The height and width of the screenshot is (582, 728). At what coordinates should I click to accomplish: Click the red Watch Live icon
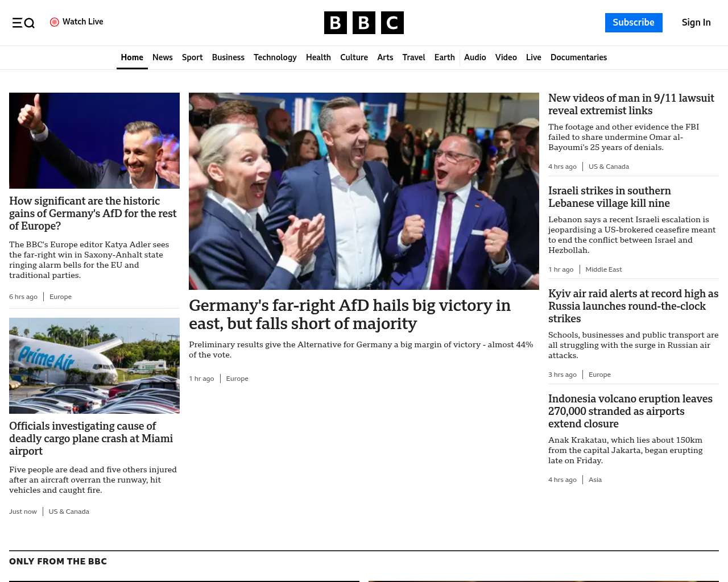point(55,22)
